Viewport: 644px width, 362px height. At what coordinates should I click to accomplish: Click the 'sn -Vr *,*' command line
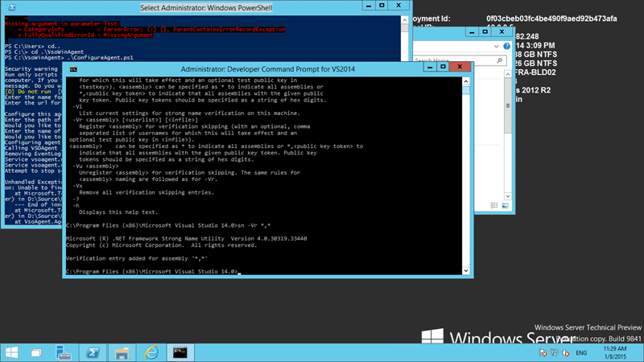pyautogui.click(x=168, y=225)
